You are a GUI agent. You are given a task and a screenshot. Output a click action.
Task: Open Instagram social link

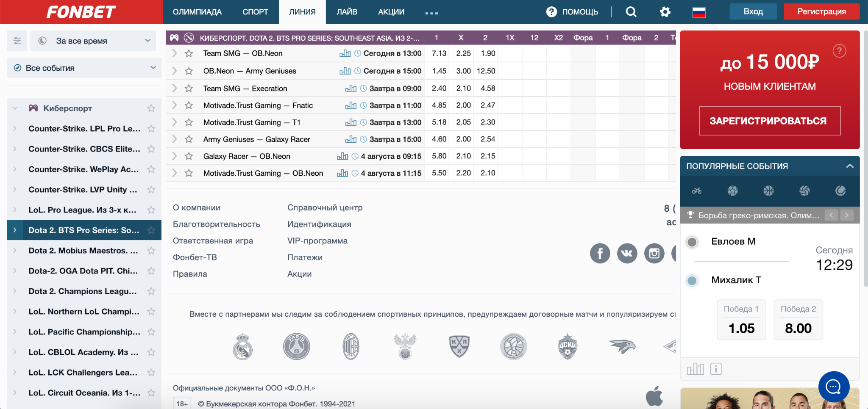(x=654, y=253)
